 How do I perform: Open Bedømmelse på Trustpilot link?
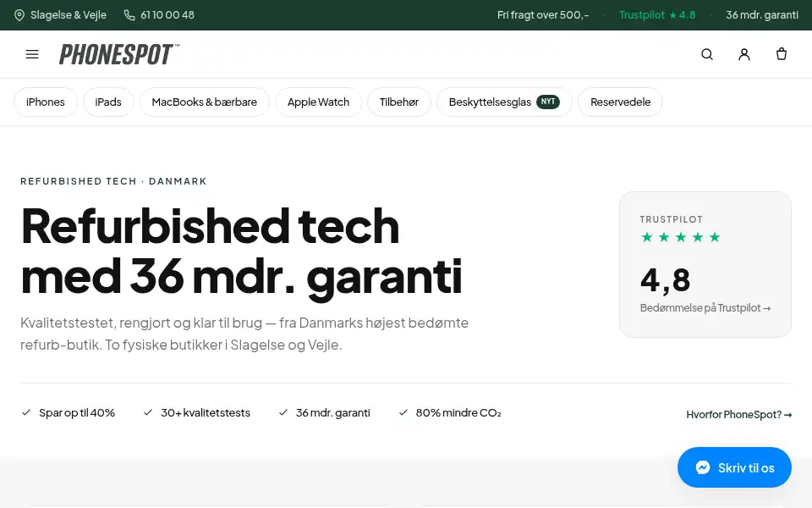pyautogui.click(x=705, y=308)
